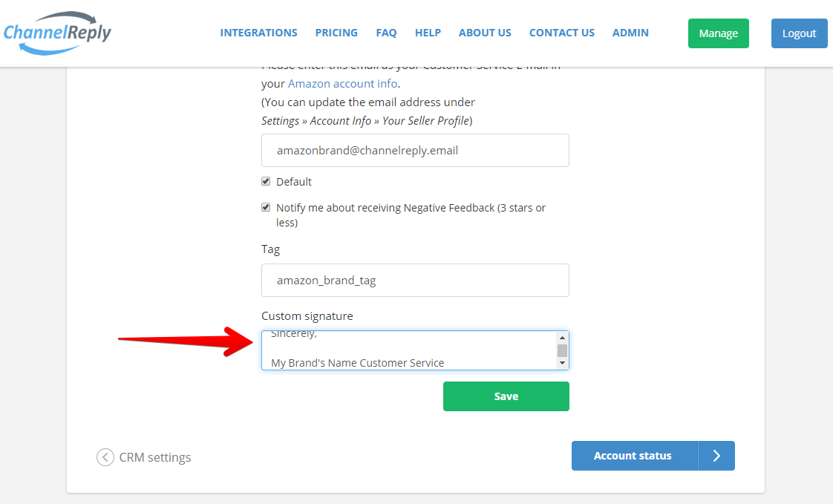Viewport: 833px width, 504px height.
Task: Save the settings with Save button
Action: [x=506, y=396]
